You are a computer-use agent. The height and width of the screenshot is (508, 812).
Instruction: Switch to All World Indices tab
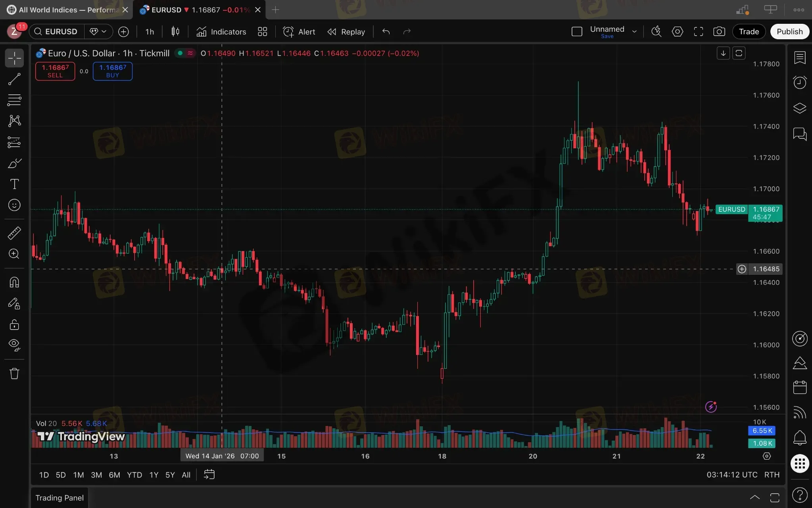[63, 10]
